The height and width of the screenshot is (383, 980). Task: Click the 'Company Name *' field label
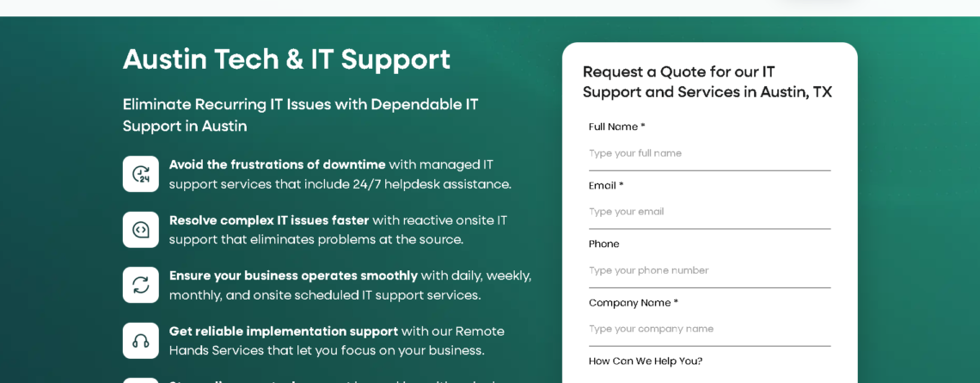(x=634, y=303)
